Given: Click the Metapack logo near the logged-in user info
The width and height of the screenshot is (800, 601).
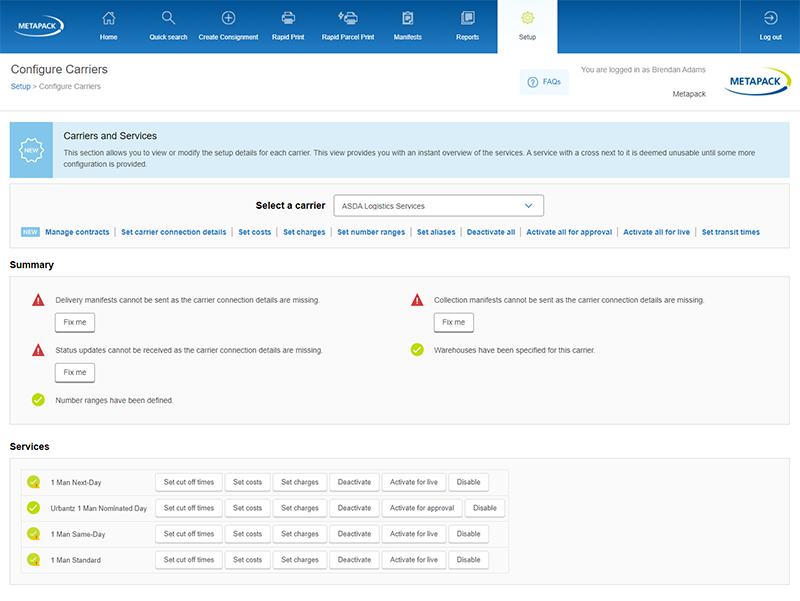Looking at the screenshot, I should tap(757, 81).
